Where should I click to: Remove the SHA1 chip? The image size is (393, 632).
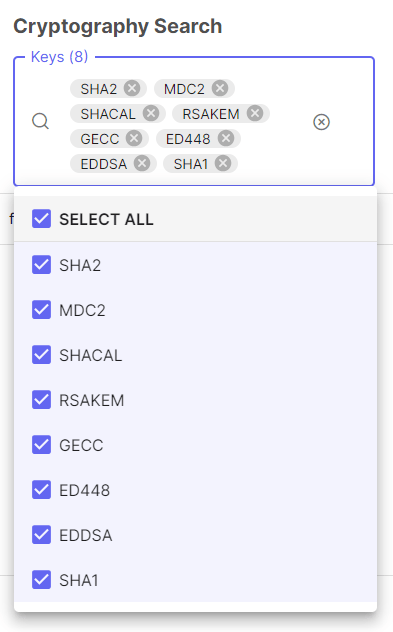coord(222,164)
